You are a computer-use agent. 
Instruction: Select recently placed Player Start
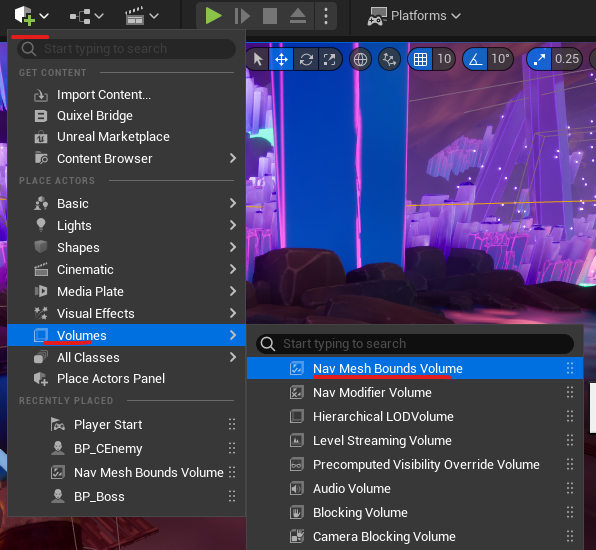pyautogui.click(x=127, y=424)
